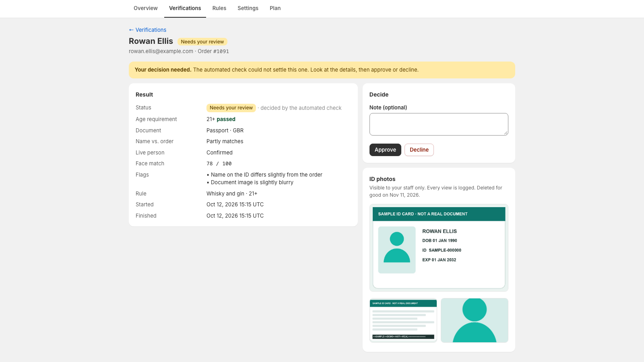The height and width of the screenshot is (362, 644).
Task: Click the rule 'Whisky and gin · 21+'
Action: point(232,193)
